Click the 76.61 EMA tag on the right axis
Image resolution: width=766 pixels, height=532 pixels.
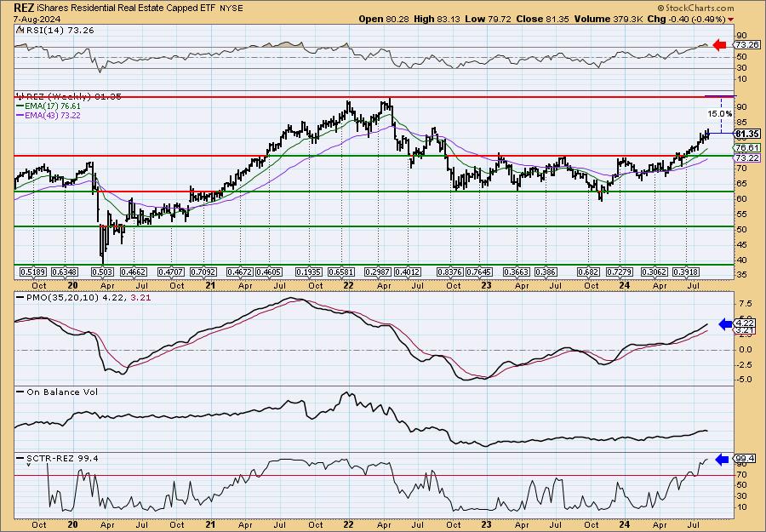[x=747, y=147]
